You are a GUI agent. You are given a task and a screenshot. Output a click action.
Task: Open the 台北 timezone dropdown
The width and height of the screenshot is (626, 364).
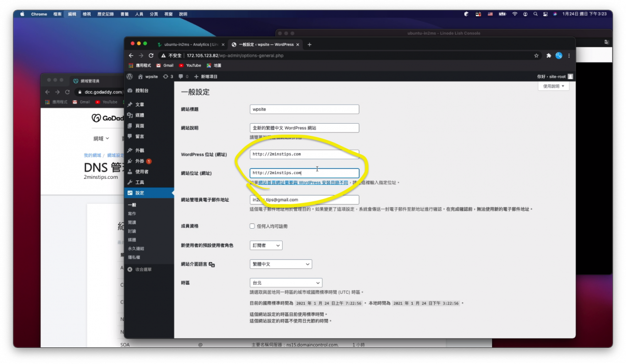tap(286, 283)
